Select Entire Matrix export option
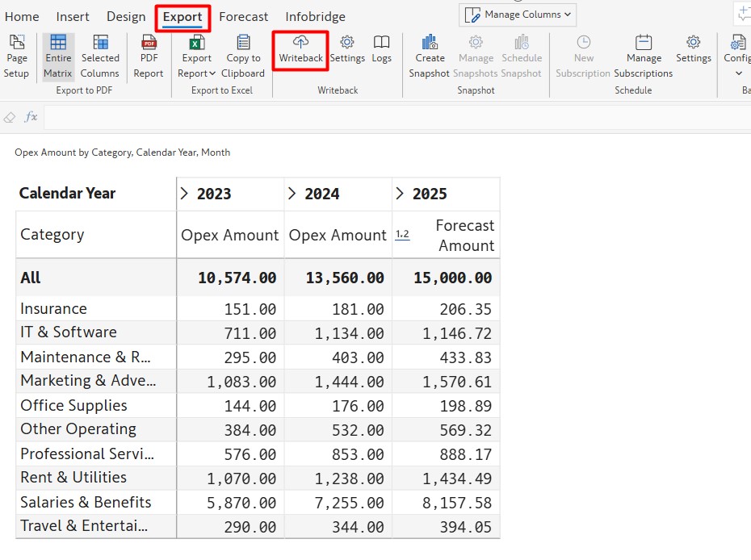751x560 pixels. point(58,56)
